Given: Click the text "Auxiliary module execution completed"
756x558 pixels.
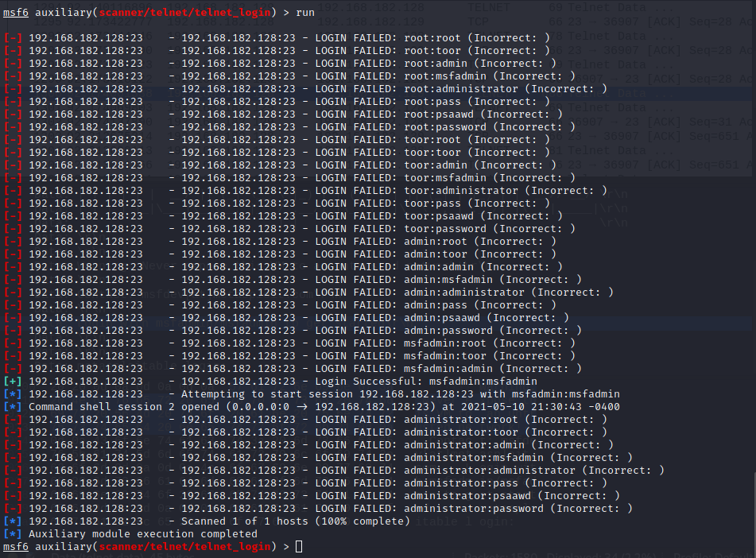Looking at the screenshot, I should pos(143,534).
